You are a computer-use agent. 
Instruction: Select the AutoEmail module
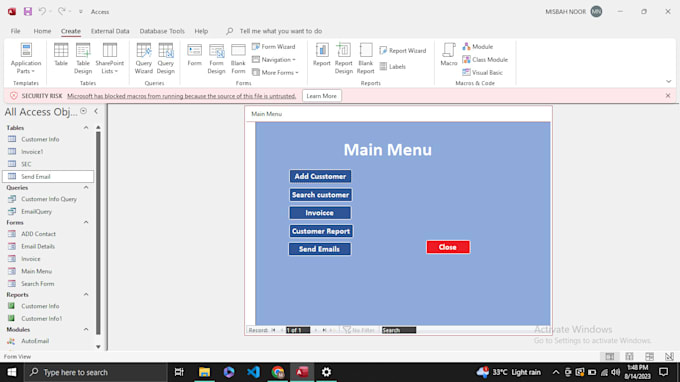(x=48, y=341)
